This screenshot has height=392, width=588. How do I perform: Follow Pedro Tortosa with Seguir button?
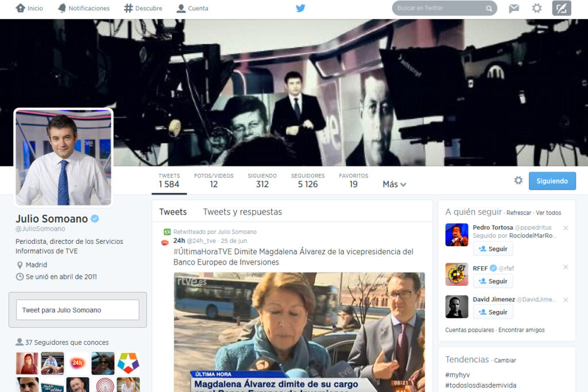493,249
